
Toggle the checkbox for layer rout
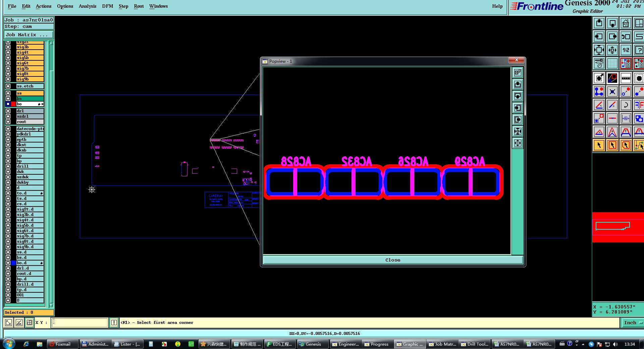[8, 122]
